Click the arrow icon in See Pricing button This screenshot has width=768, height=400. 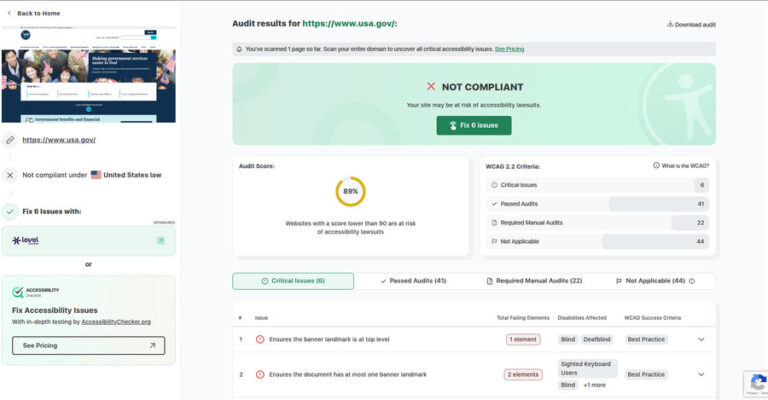(x=152, y=346)
